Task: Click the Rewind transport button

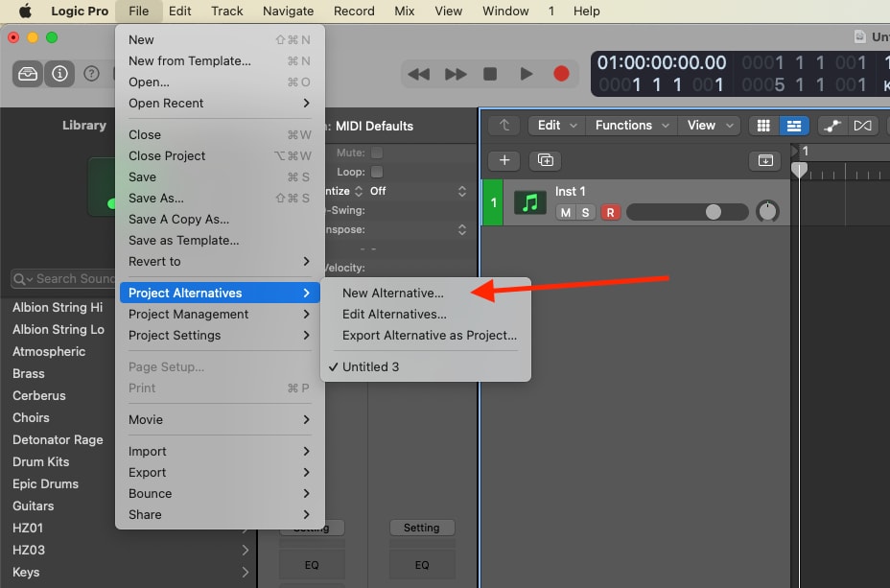Action: coord(419,74)
